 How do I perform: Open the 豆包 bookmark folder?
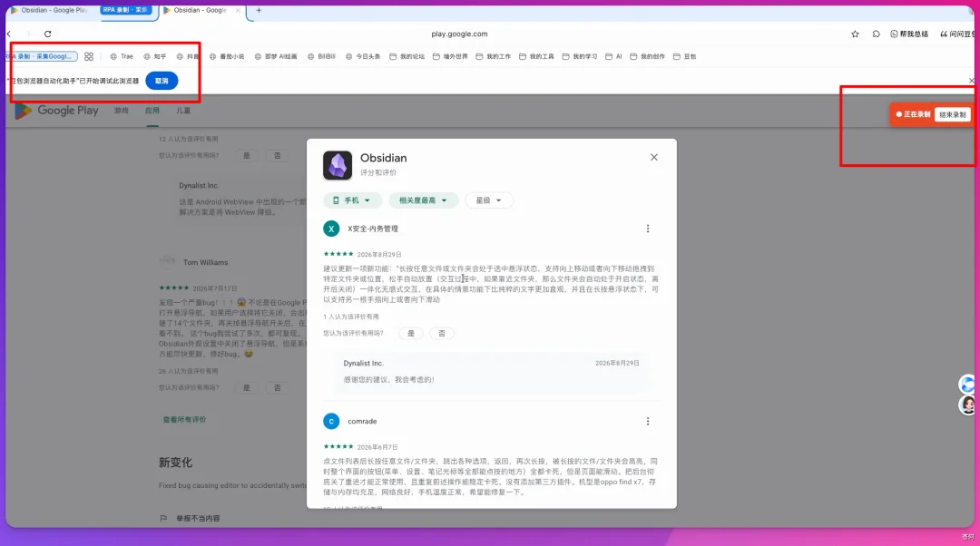684,56
